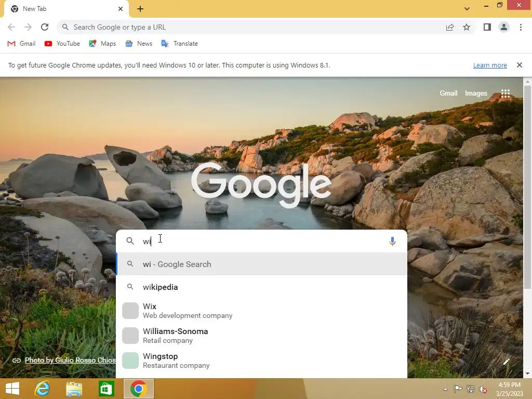The width and height of the screenshot is (532, 399).
Task: Open the tab search chevron
Action: (x=467, y=9)
